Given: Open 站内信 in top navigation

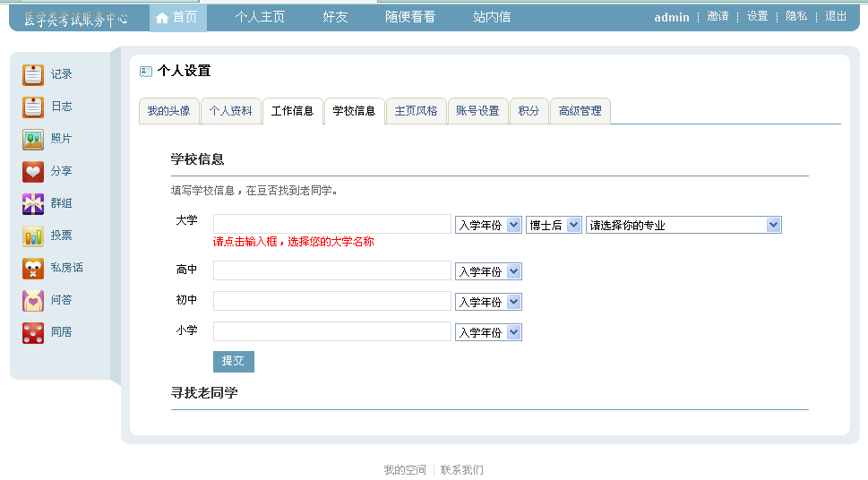Looking at the screenshot, I should point(492,17).
